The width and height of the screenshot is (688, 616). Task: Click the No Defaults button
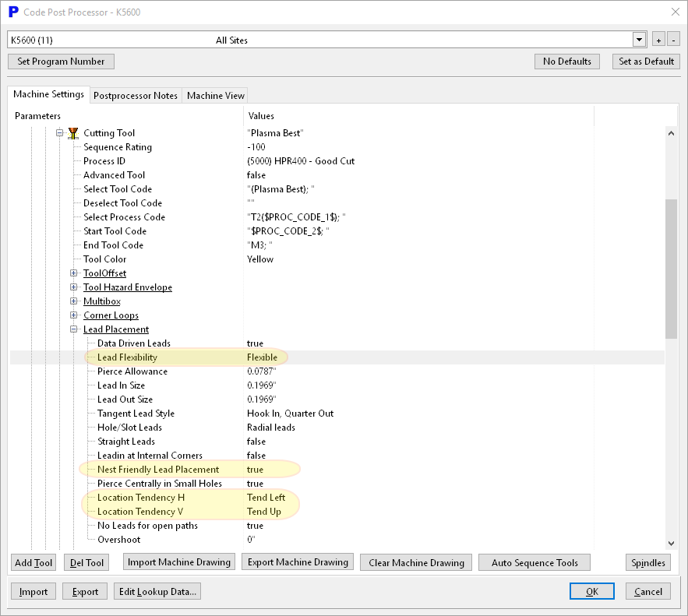(x=567, y=62)
